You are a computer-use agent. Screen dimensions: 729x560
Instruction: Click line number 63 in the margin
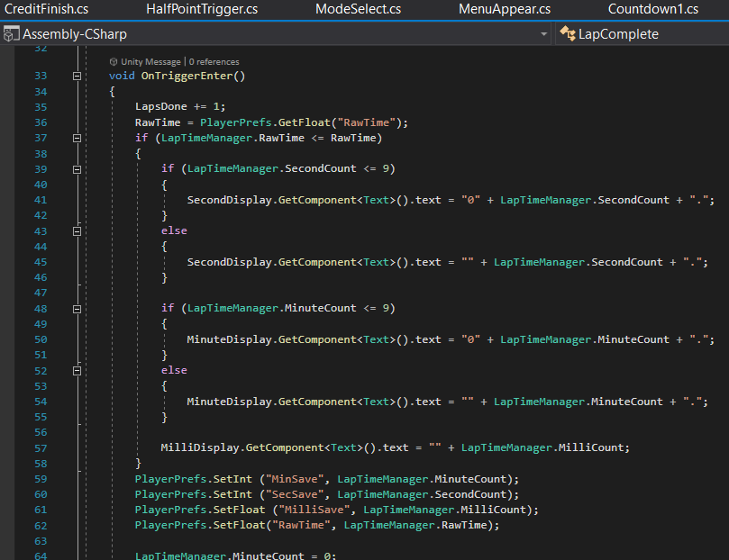coord(41,541)
